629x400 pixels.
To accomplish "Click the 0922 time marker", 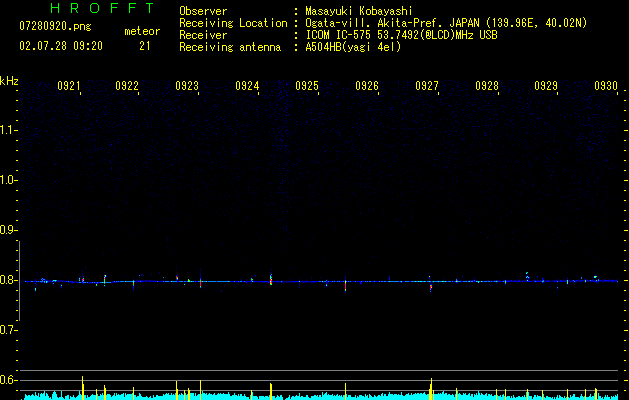I will point(127,86).
